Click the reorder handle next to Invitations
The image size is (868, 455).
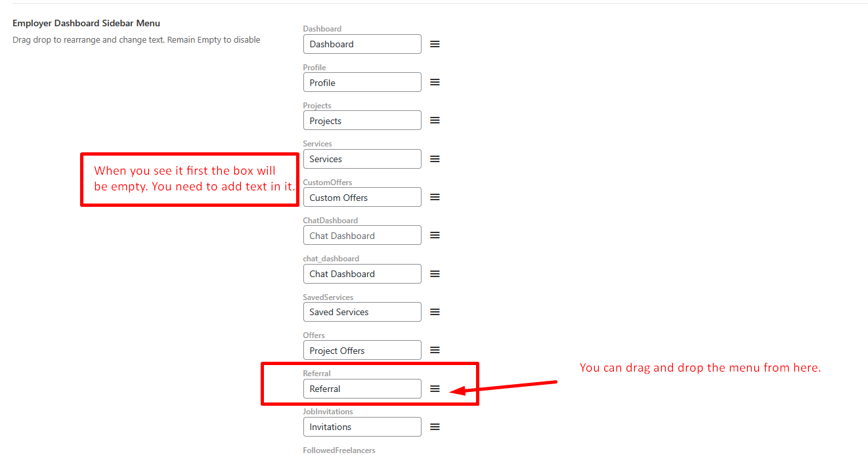click(435, 427)
